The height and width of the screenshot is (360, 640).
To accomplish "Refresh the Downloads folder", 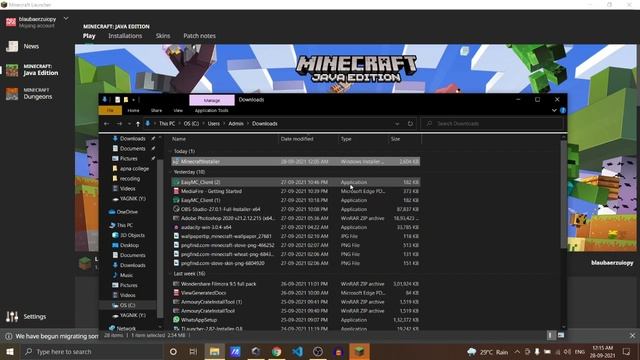I will click(410, 124).
